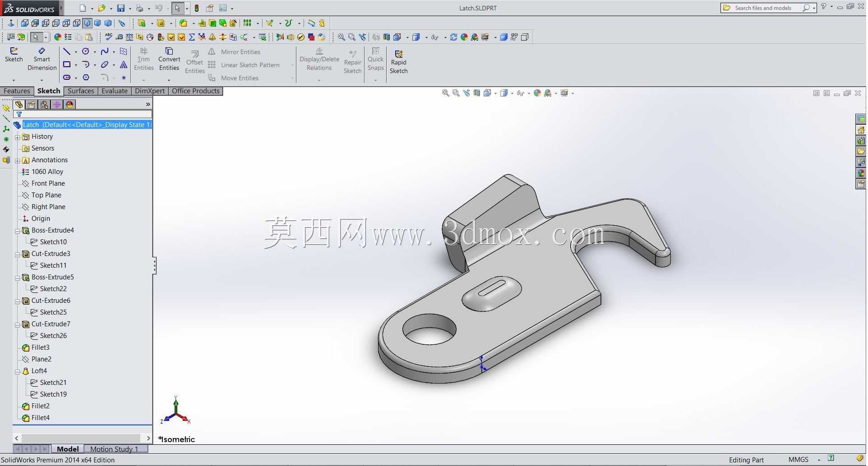
Task: Collapse the Boss-Extrude4 feature
Action: point(17,231)
